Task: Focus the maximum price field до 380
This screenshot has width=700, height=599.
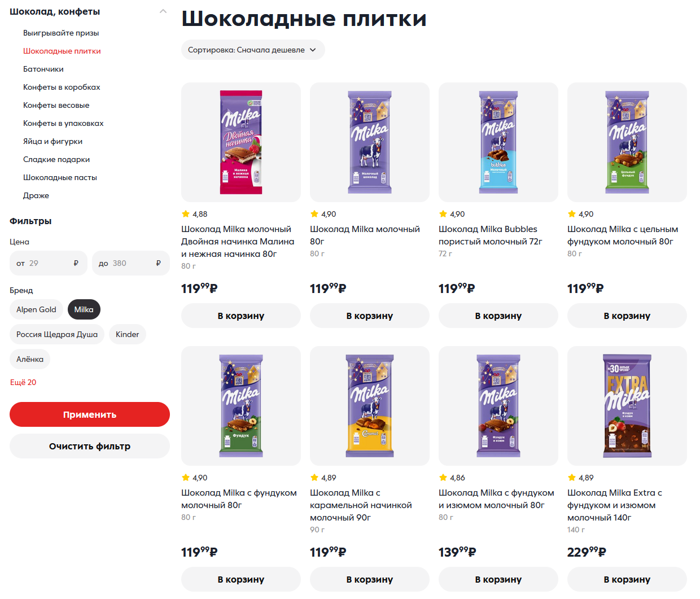Action: pos(131,263)
